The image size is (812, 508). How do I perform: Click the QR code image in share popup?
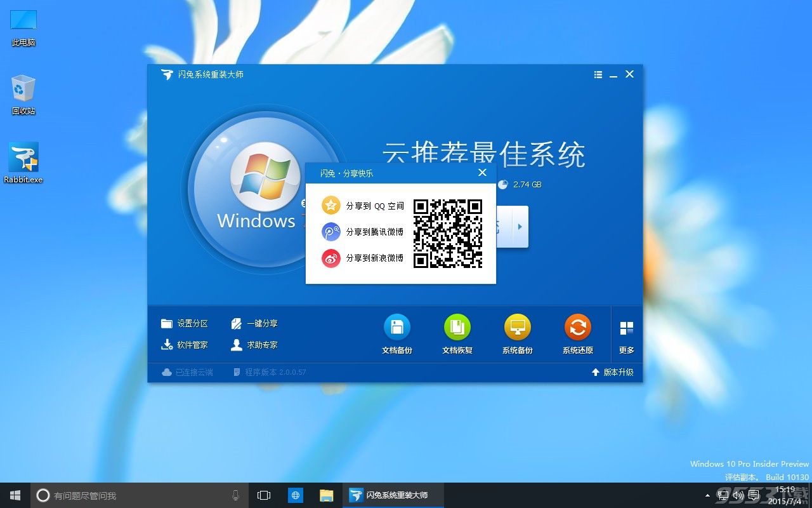[x=448, y=233]
